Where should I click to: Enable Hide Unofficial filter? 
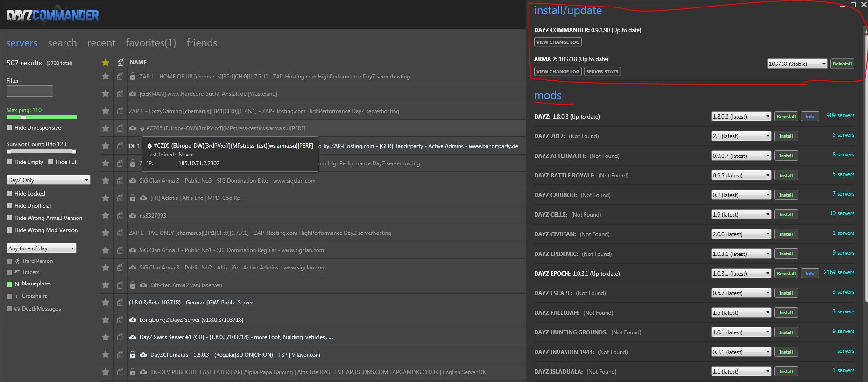[9, 205]
